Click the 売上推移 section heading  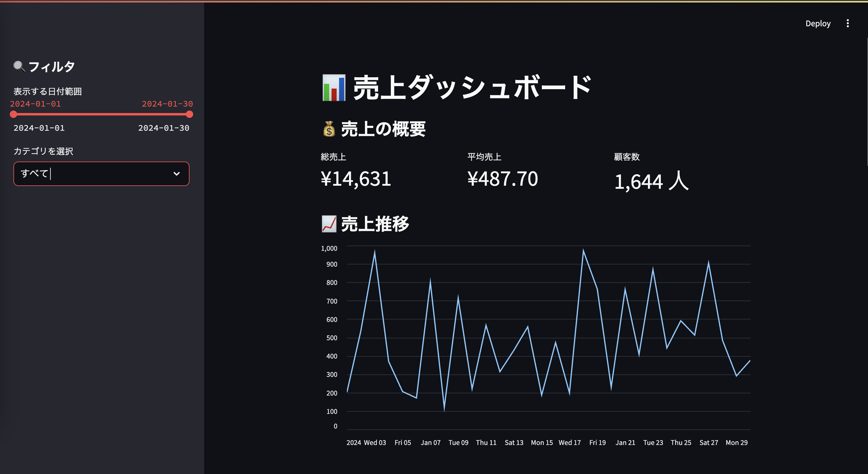click(374, 224)
